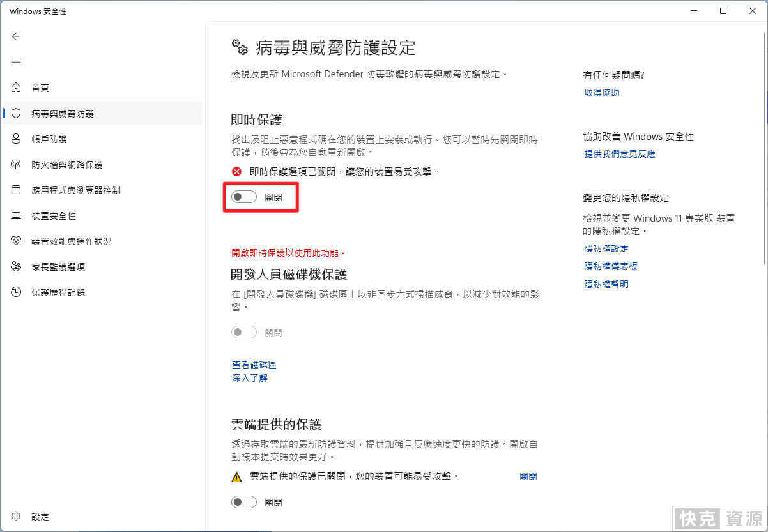Click the history clock icon for 保護歷程記錄
The width and height of the screenshot is (768, 532).
pyautogui.click(x=17, y=292)
